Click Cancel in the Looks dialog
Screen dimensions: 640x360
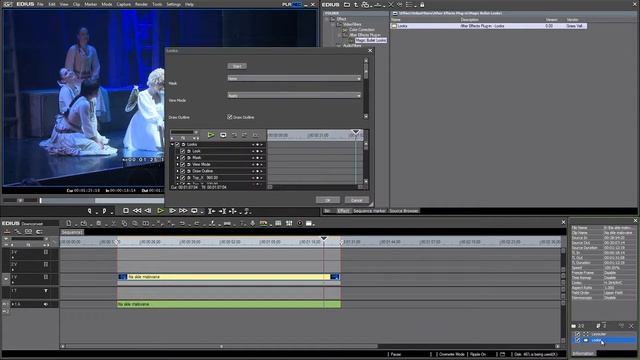[x=356, y=200]
